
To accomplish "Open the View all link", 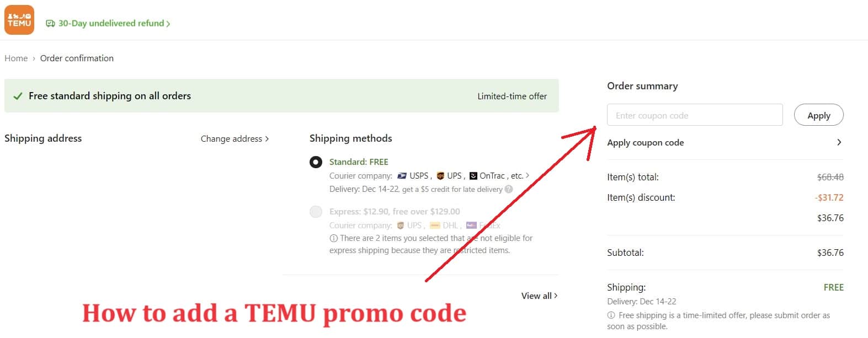I will click(x=539, y=296).
